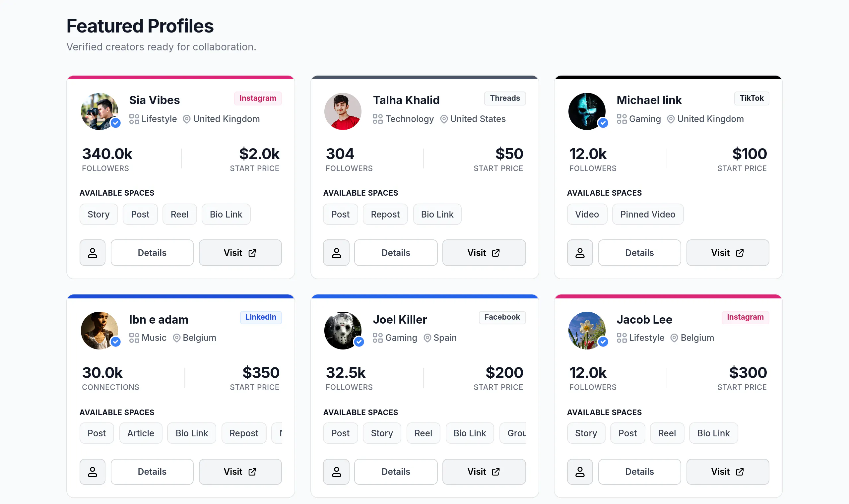
Task: Click the Joel Killer profile name
Action: pos(400,319)
